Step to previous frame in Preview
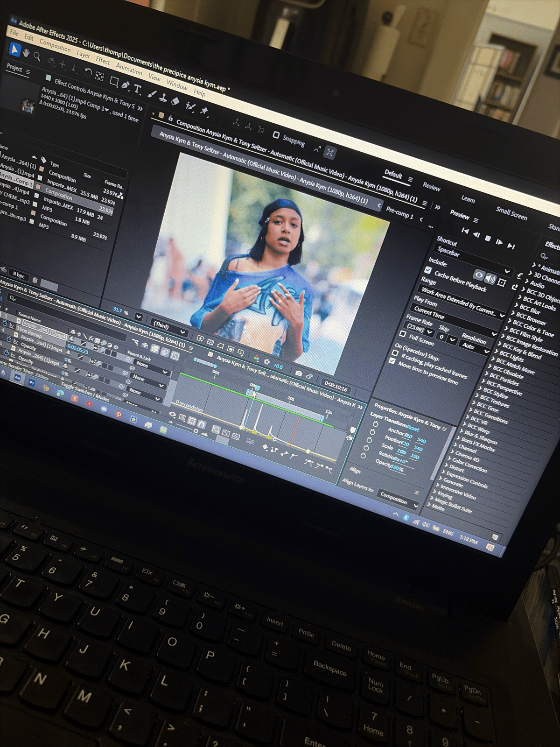 click(476, 234)
